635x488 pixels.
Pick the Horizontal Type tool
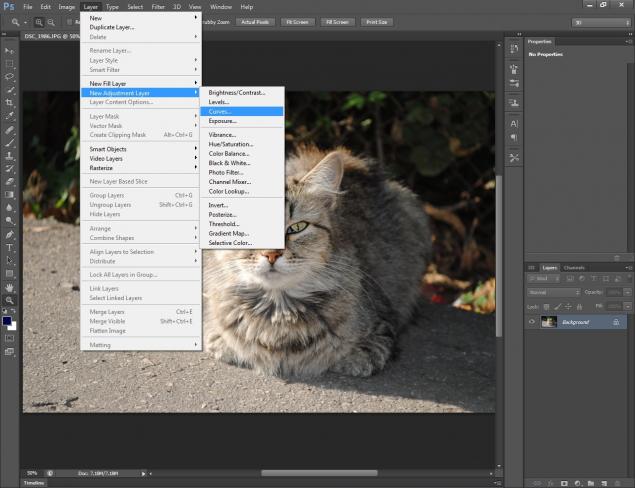[10, 247]
